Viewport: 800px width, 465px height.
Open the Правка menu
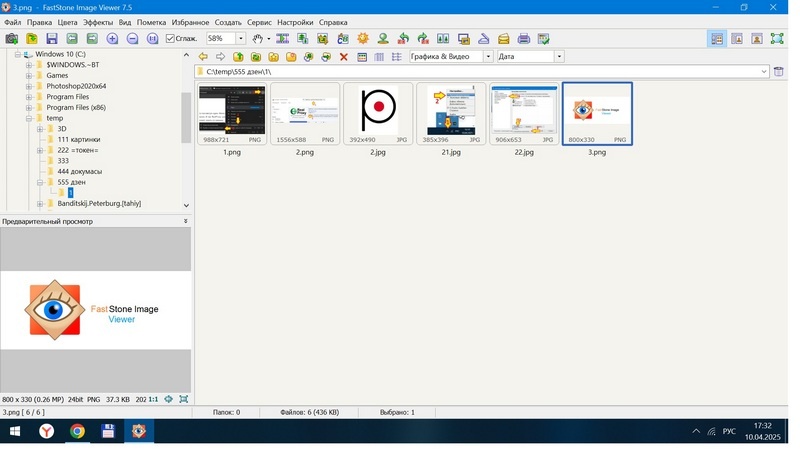39,22
